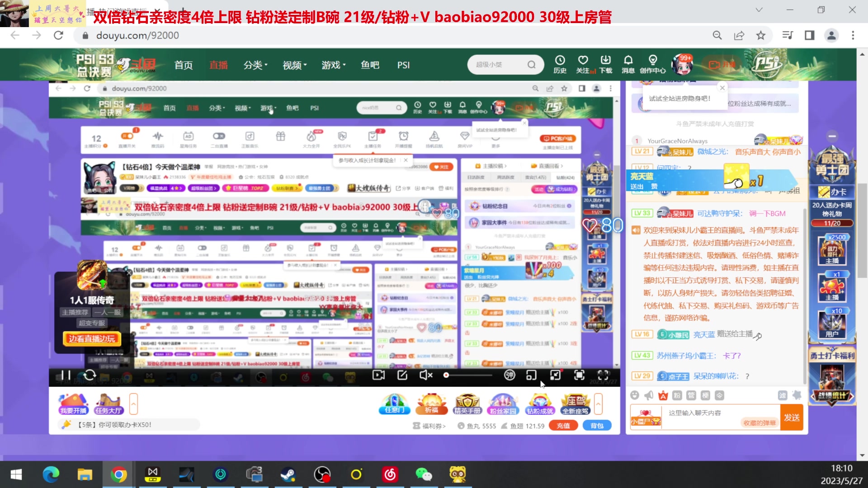The width and height of the screenshot is (868, 488).
Task: Open chat settings gear icon
Action: (x=797, y=395)
